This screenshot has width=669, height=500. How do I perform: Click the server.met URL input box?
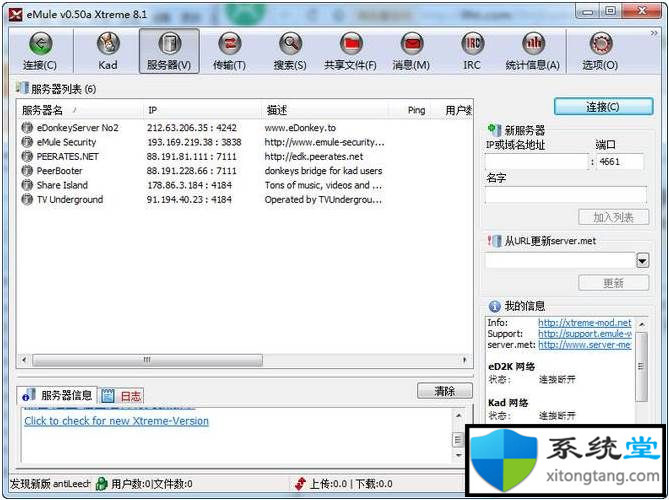[x=561, y=261]
